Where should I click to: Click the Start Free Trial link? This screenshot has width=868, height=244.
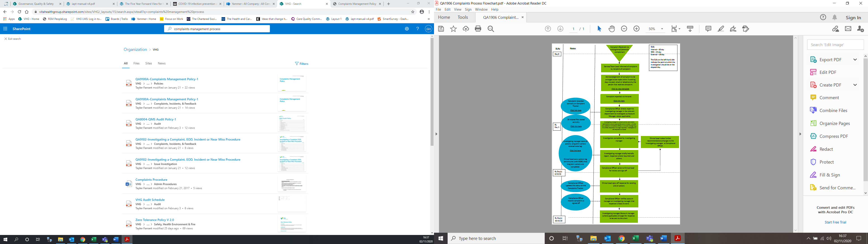[835, 223]
